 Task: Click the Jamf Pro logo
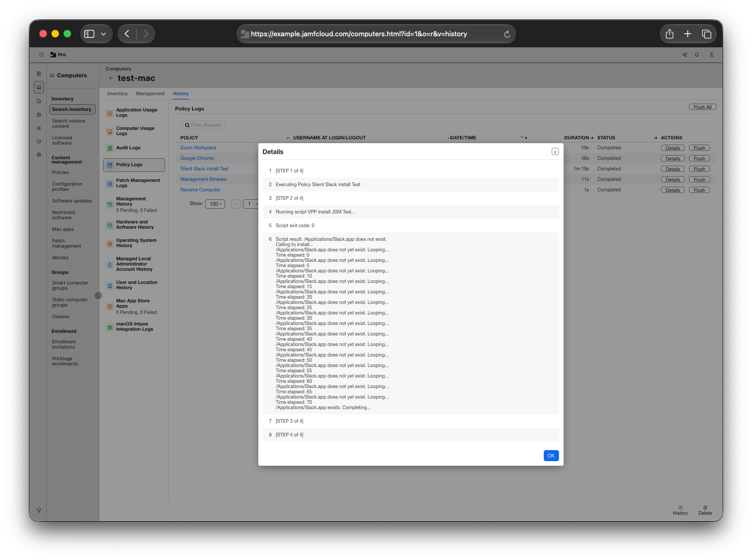58,55
